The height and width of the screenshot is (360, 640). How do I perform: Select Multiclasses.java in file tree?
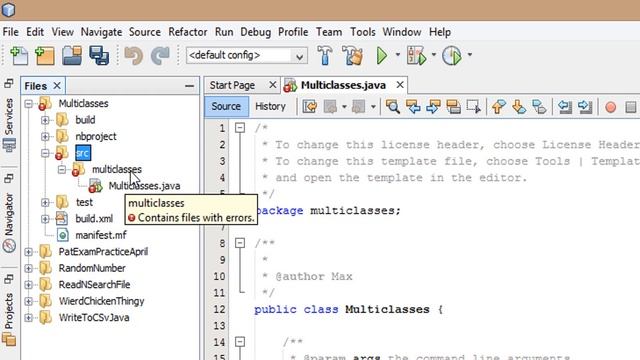pos(144,186)
